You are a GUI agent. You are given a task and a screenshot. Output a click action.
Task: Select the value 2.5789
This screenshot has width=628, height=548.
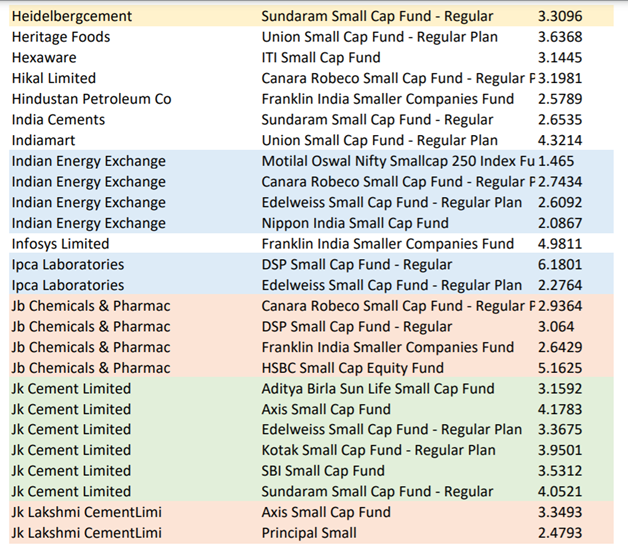pyautogui.click(x=560, y=99)
